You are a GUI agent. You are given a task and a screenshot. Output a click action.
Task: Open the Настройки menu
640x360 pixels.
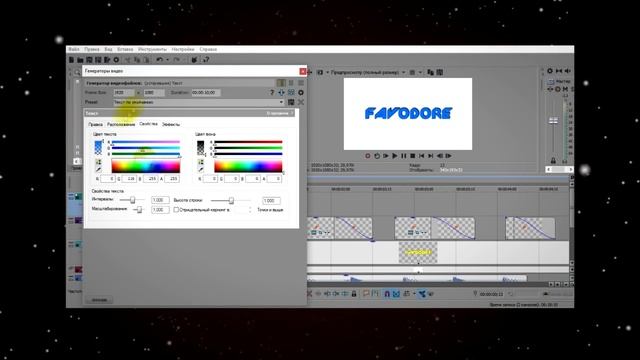pos(183,49)
